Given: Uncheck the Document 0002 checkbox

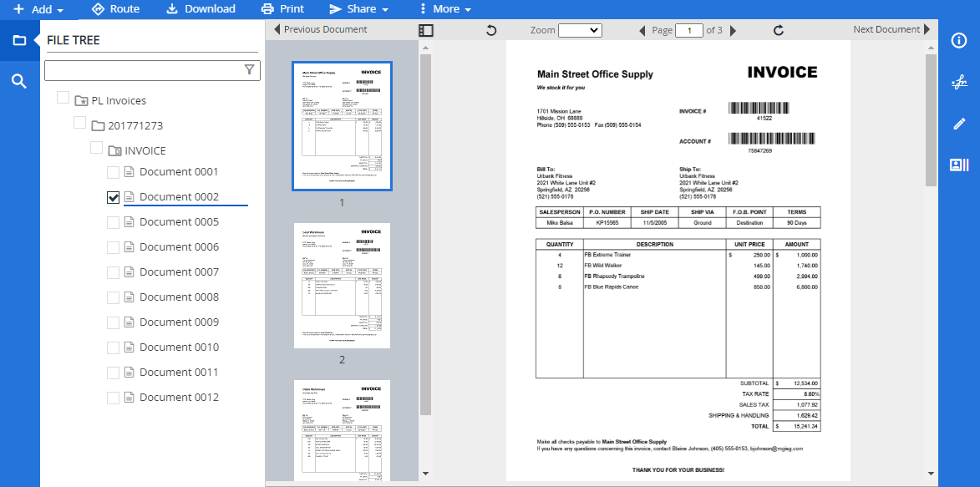Looking at the screenshot, I should (x=114, y=197).
